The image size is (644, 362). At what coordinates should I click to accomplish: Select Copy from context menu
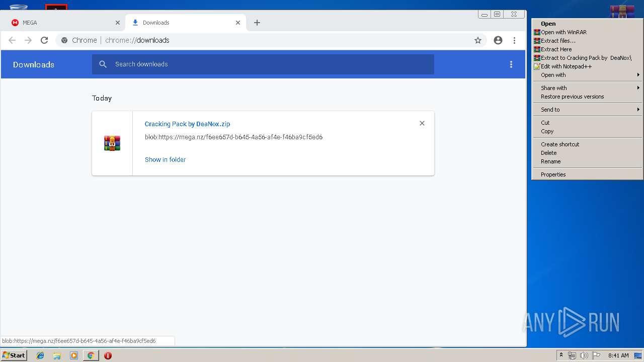[587, 131]
